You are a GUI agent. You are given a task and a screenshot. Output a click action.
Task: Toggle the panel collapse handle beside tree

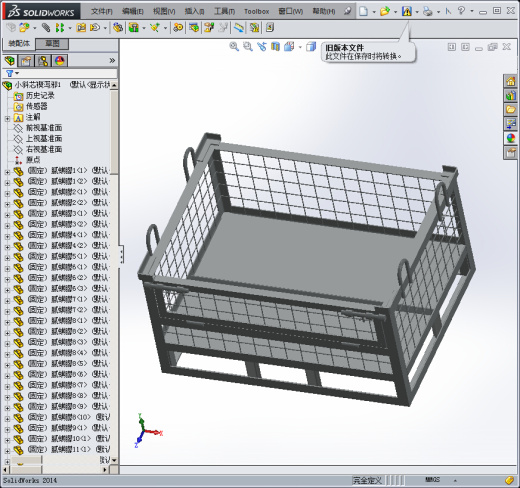pos(121,255)
